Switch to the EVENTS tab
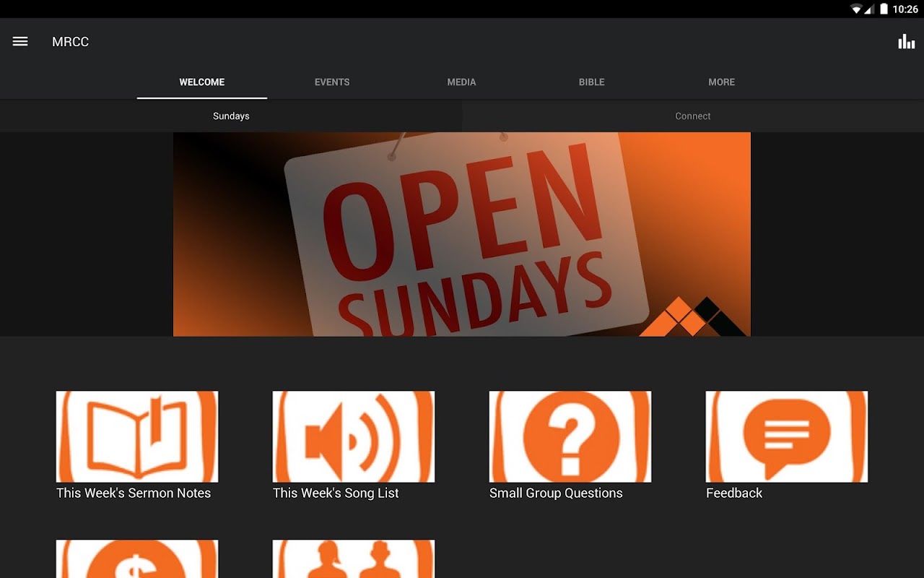This screenshot has height=578, width=924. [x=332, y=82]
